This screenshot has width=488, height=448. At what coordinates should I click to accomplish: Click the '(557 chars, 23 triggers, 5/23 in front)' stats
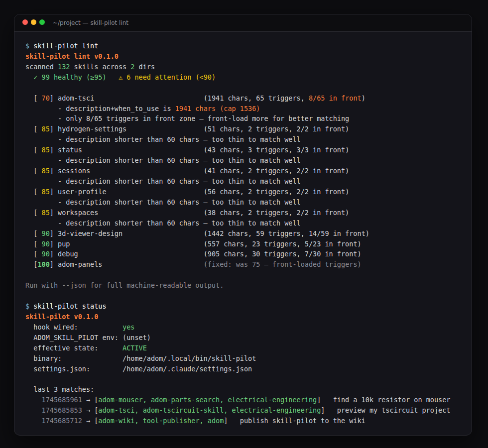(282, 244)
